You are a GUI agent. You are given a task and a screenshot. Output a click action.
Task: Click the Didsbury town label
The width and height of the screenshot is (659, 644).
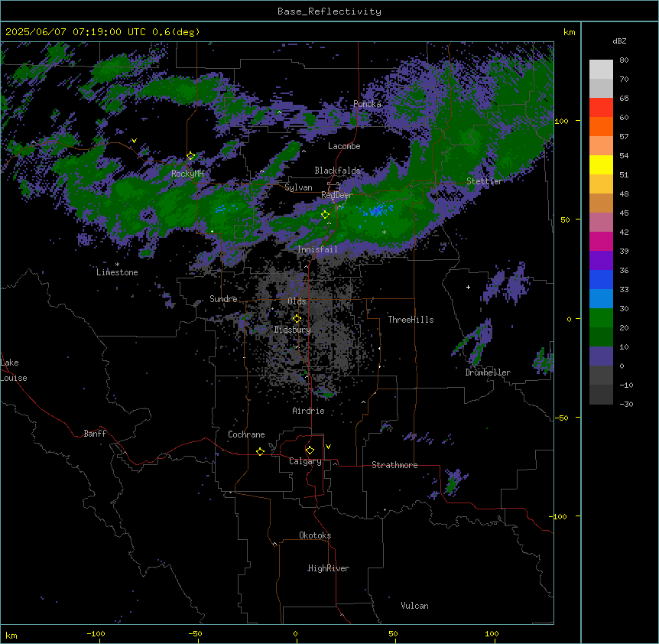click(292, 330)
